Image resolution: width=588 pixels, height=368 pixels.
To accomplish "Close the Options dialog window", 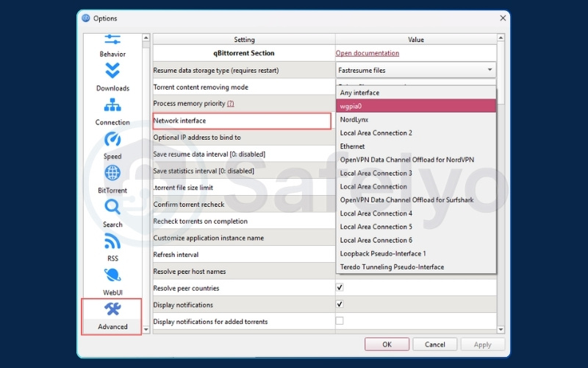I will pos(503,18).
